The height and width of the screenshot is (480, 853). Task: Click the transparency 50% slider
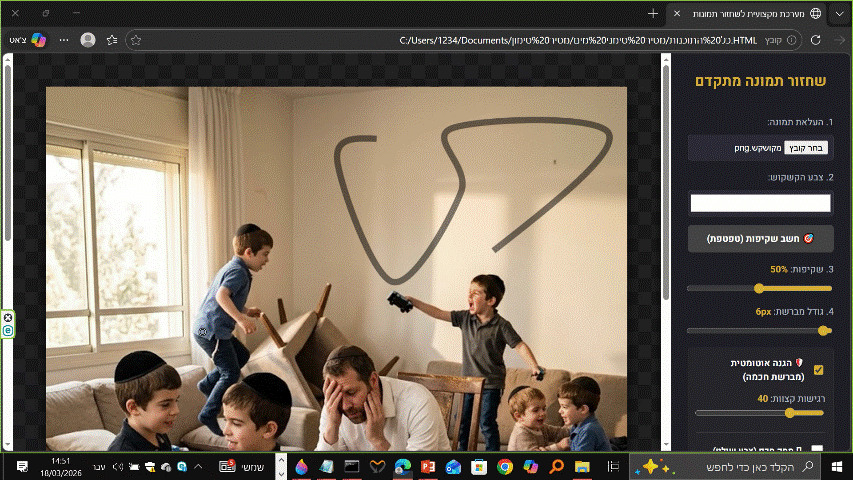[760, 288]
